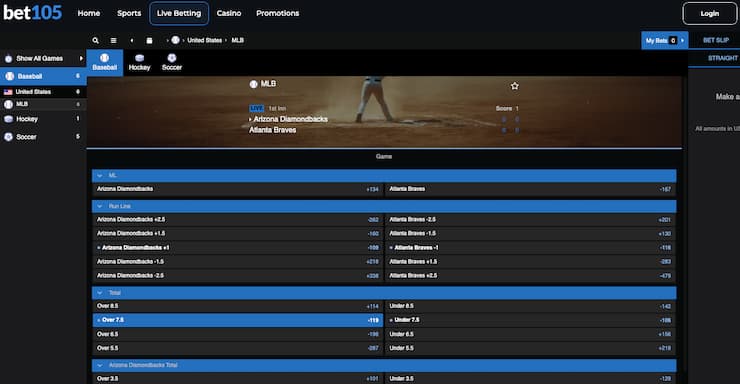Select Over 8.5 total bet
Image resolution: width=740 pixels, height=384 pixels.
tap(237, 306)
